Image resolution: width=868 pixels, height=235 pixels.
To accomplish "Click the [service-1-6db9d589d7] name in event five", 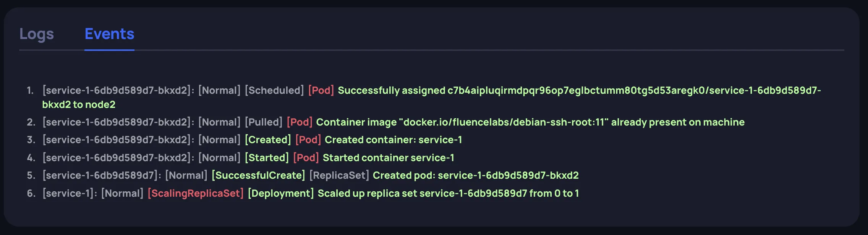I will (x=102, y=175).
